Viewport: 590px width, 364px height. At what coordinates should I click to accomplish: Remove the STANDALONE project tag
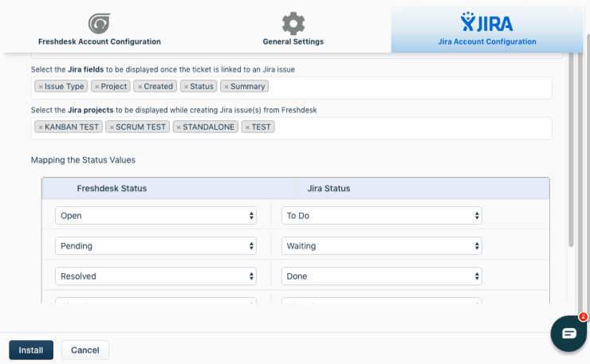(x=178, y=127)
